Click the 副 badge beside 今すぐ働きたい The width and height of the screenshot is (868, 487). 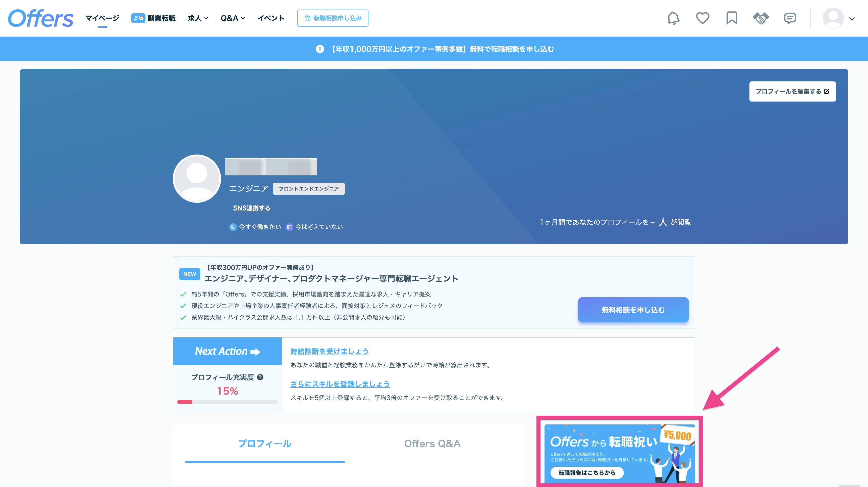233,227
